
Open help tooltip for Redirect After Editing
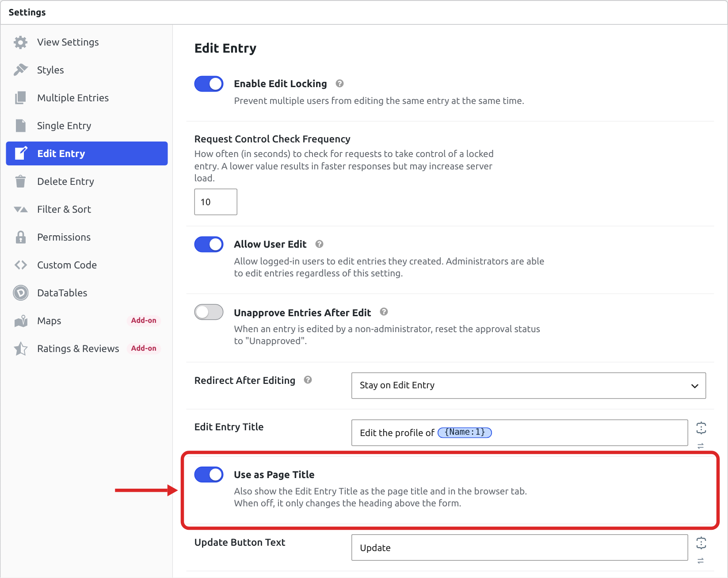point(308,380)
